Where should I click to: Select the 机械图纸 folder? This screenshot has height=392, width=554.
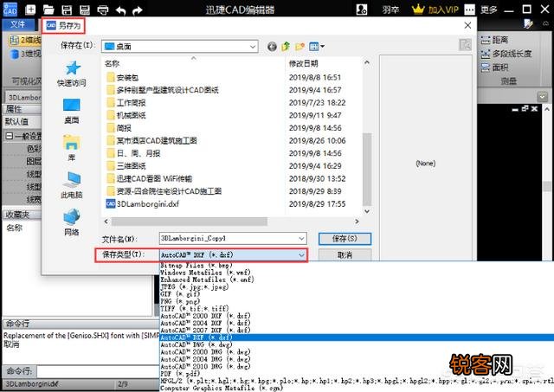[x=126, y=115]
